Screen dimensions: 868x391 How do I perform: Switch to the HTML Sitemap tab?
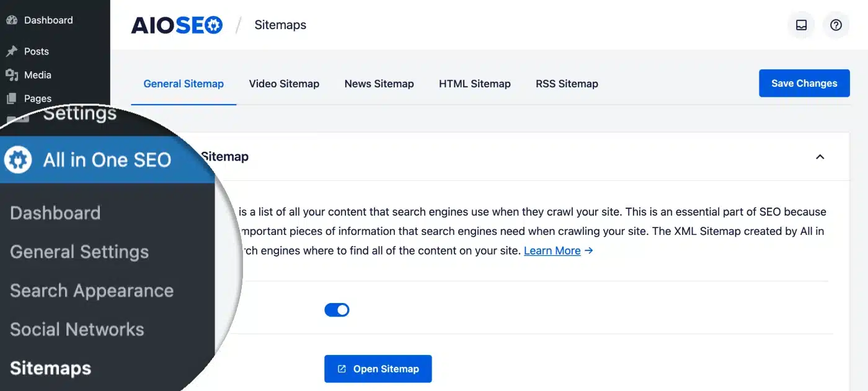(474, 84)
